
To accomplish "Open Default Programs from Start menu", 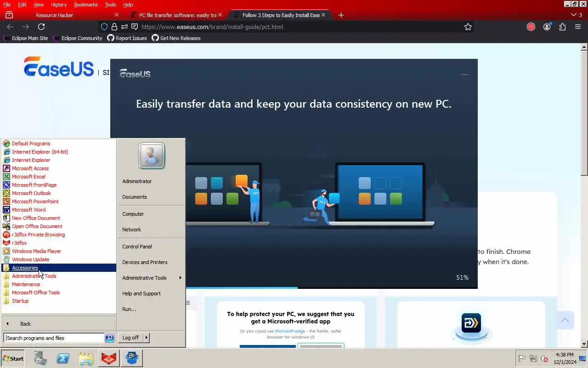I will (31, 144).
